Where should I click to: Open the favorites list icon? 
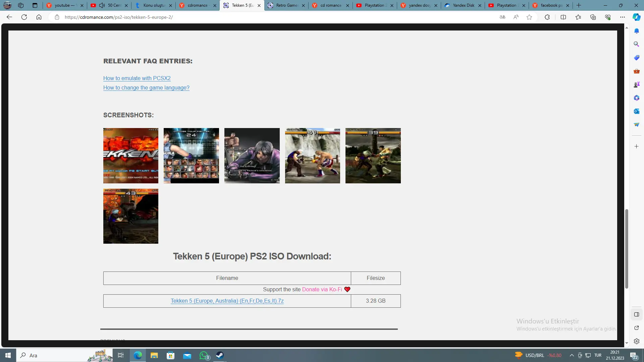578,17
